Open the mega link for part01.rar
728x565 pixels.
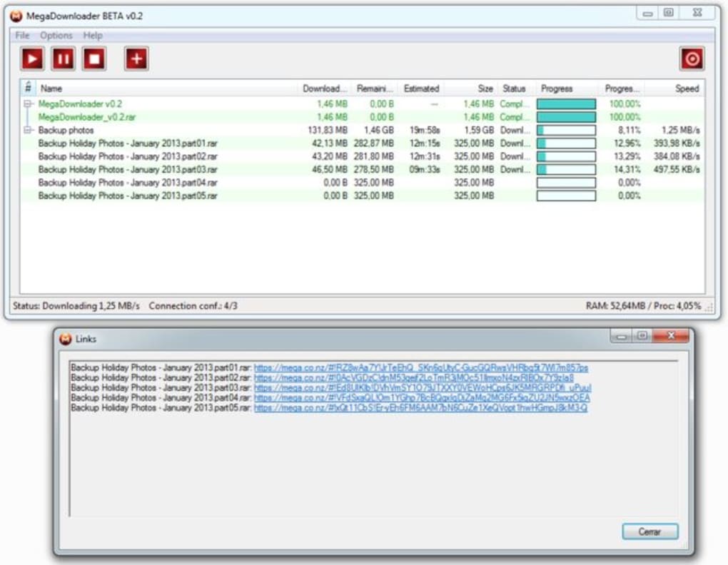[x=421, y=367]
